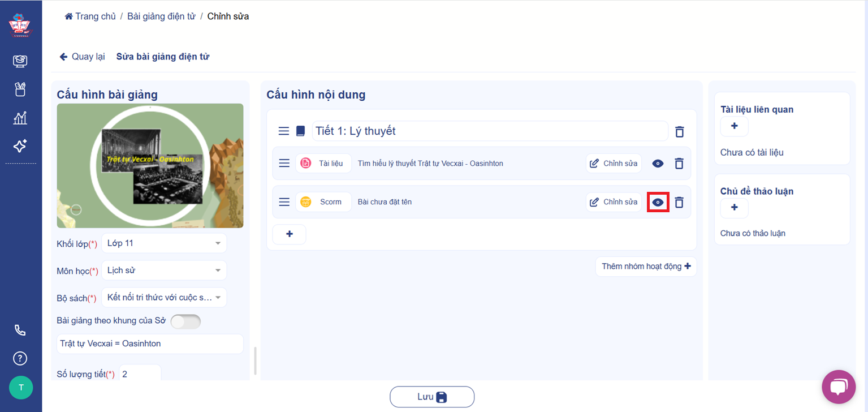Click the Số lượng tiết number field
Viewport: 868px width, 412px height.
point(140,374)
